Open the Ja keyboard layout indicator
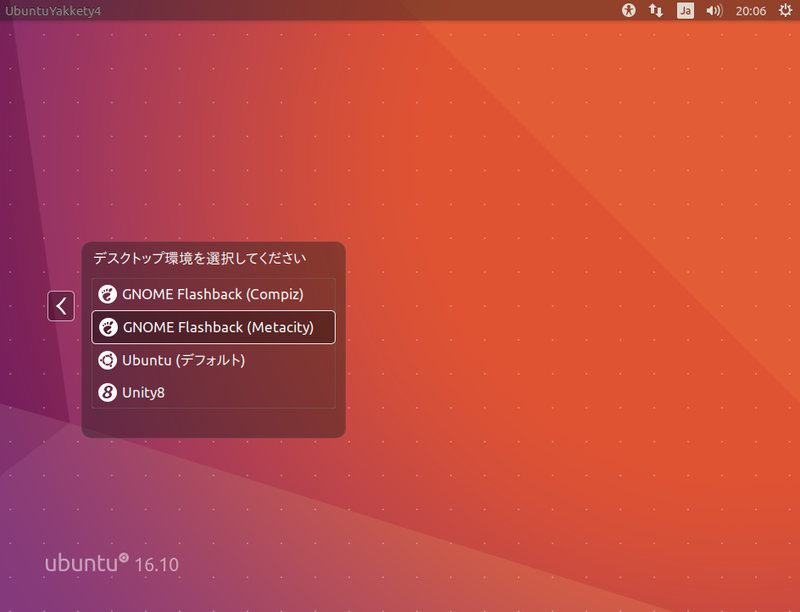Screen dimensions: 800x612 click(685, 11)
